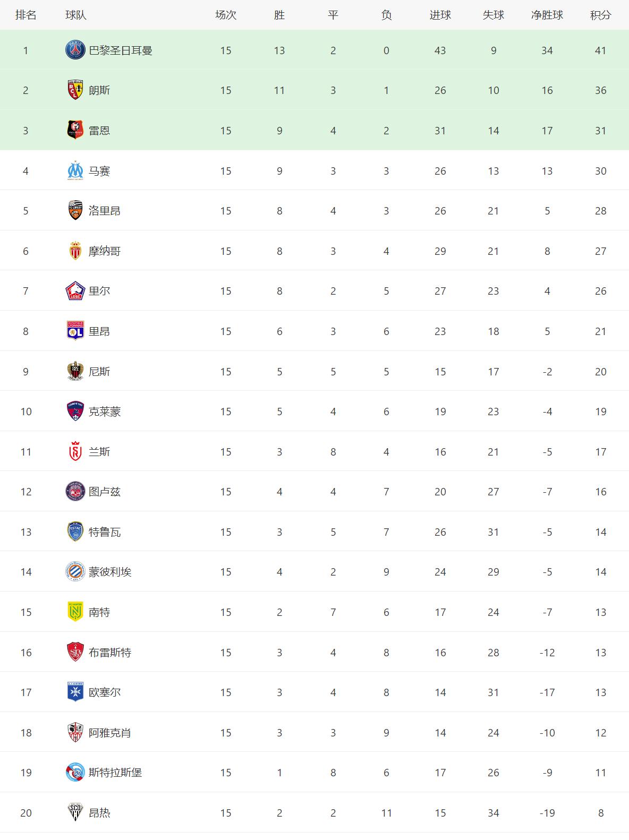
Task: Click the Marseille club crest
Action: tap(75, 171)
